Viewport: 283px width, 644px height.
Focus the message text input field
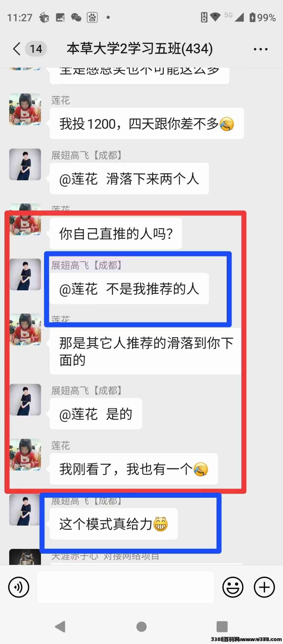point(126,587)
